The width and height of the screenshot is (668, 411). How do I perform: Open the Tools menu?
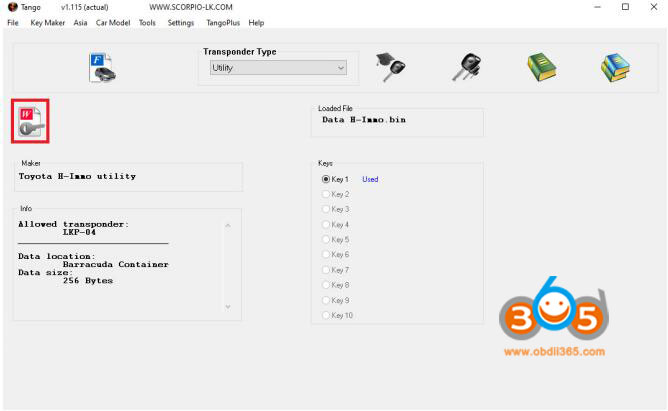pyautogui.click(x=147, y=23)
